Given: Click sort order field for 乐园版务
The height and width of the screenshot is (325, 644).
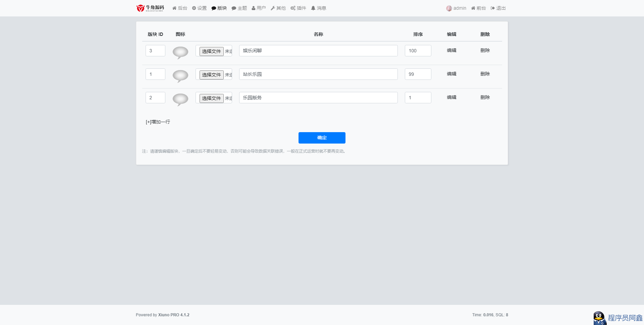Looking at the screenshot, I should click(x=418, y=98).
